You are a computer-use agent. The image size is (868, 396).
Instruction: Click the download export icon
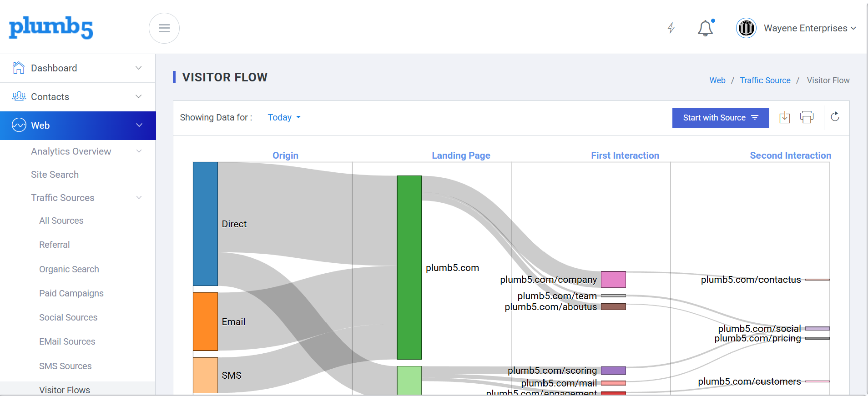pos(785,118)
